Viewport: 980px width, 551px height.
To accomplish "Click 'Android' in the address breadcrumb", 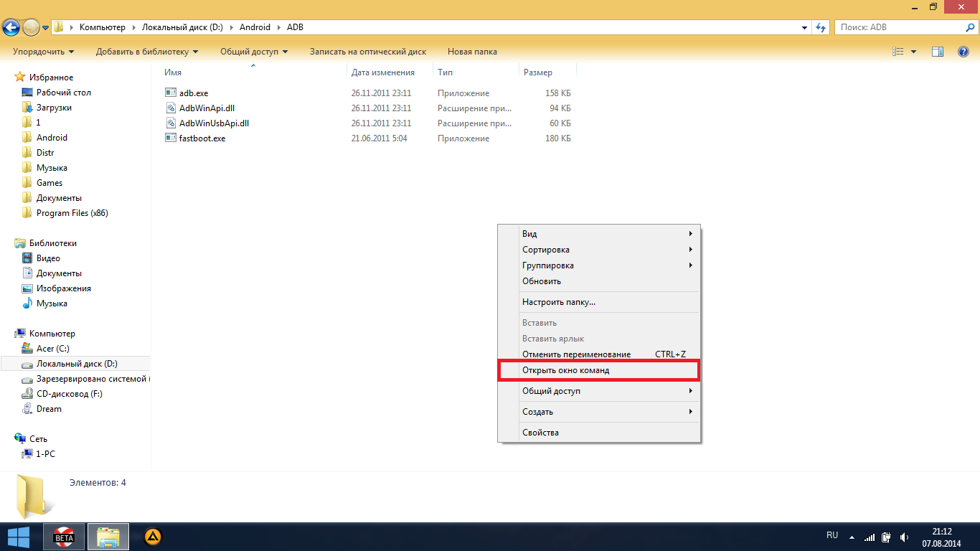I will (x=255, y=27).
